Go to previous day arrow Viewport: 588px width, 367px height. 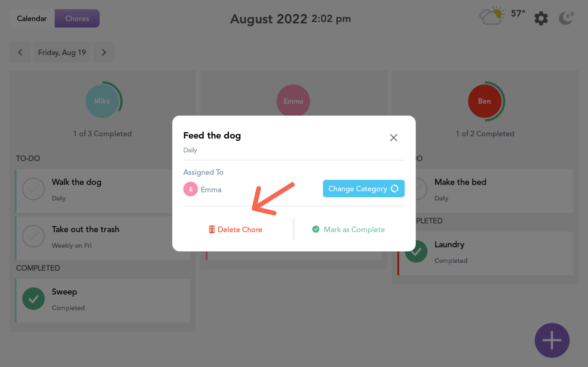click(20, 52)
